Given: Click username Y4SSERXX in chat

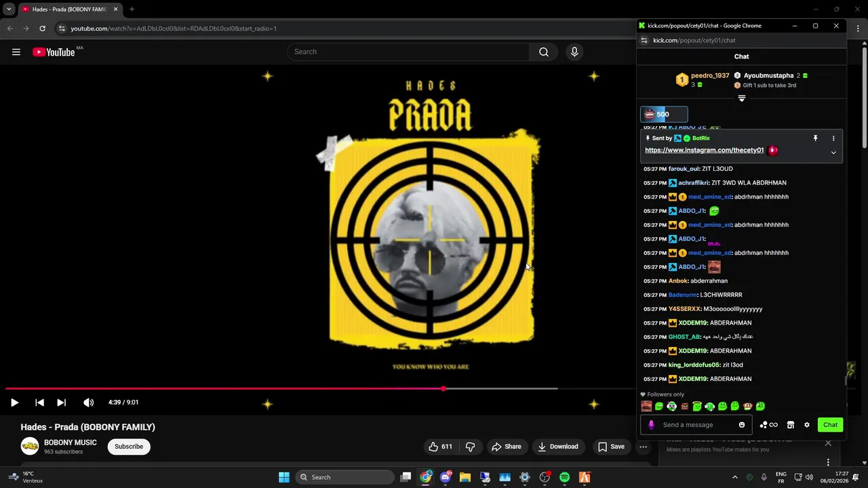Looking at the screenshot, I should tap(684, 309).
